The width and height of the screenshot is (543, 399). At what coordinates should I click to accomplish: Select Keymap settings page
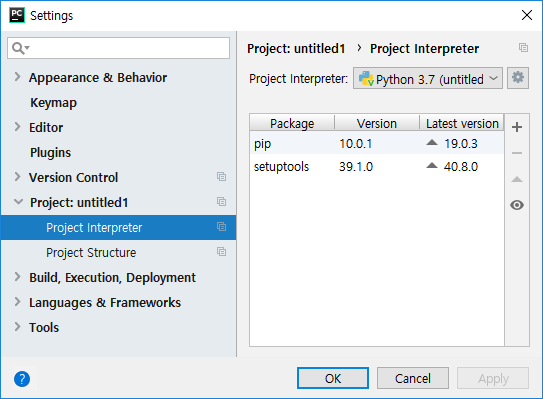(53, 103)
